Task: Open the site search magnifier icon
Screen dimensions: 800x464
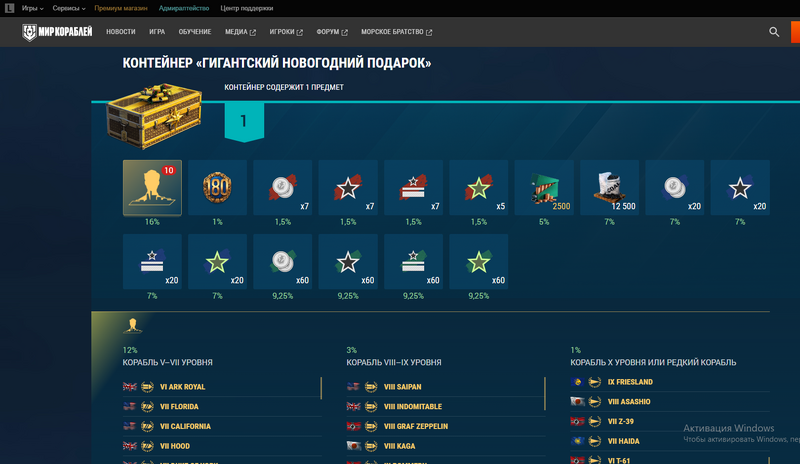Action: pyautogui.click(x=774, y=32)
